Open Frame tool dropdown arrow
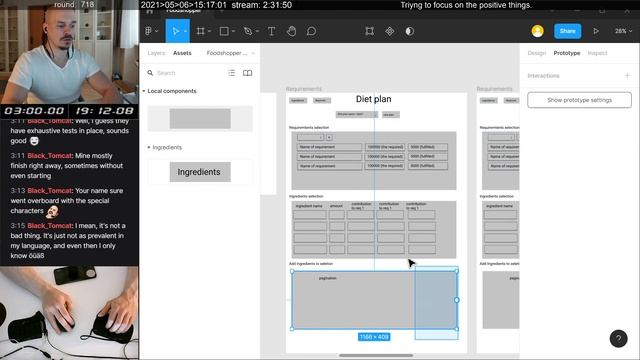 click(209, 31)
